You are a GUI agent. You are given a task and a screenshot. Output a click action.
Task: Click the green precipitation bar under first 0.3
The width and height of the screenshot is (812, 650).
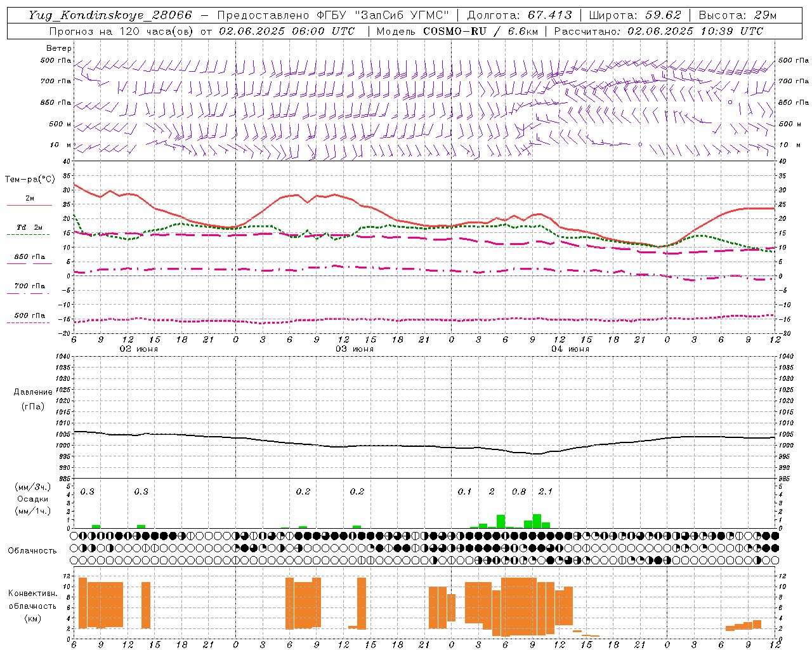(x=96, y=526)
